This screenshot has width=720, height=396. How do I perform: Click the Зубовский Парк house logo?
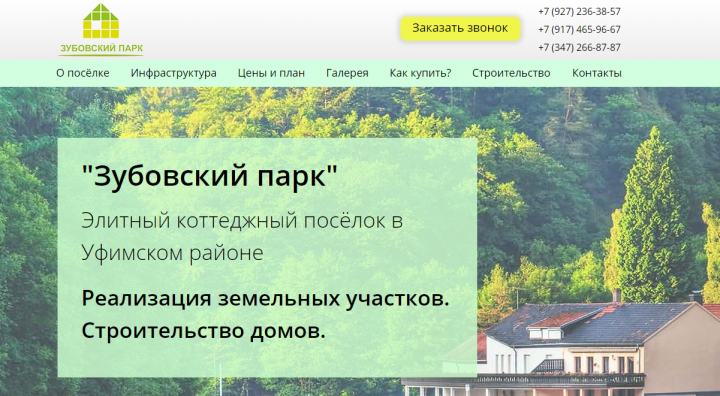click(x=101, y=30)
